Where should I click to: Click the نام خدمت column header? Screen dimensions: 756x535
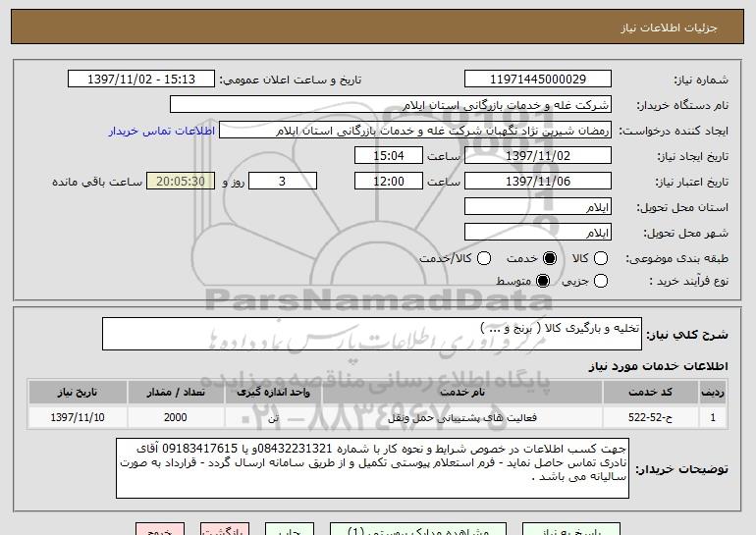462,393
